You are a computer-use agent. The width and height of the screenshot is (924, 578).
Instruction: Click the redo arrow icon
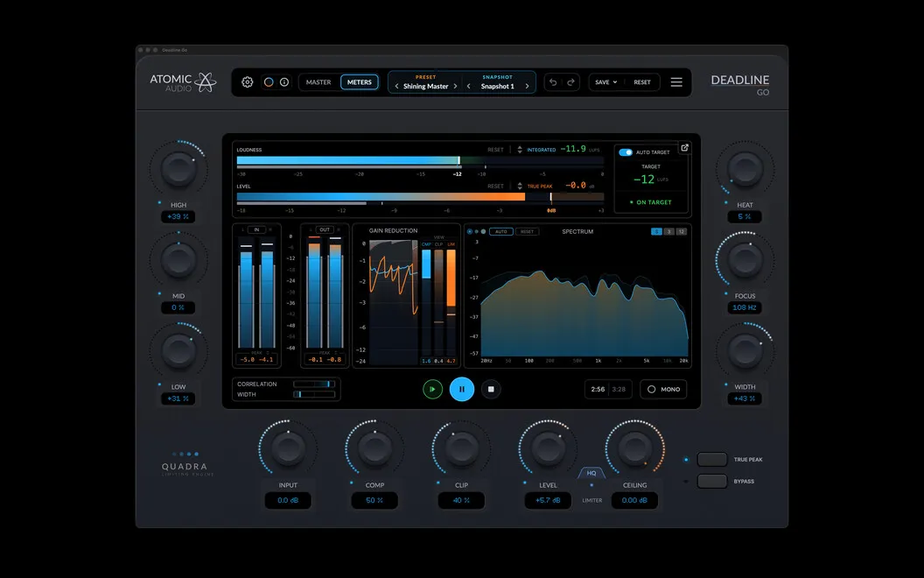(570, 82)
